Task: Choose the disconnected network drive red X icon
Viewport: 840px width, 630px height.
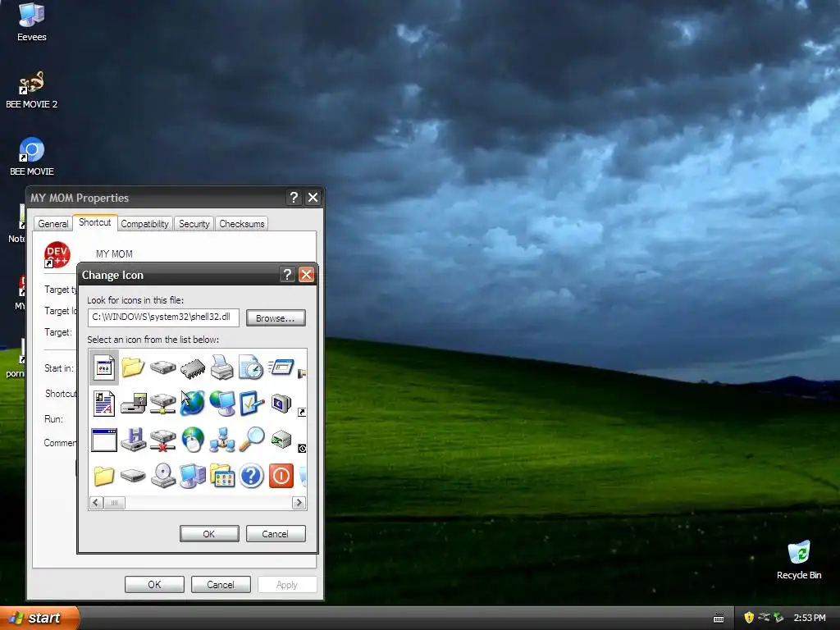Action: pyautogui.click(x=163, y=440)
